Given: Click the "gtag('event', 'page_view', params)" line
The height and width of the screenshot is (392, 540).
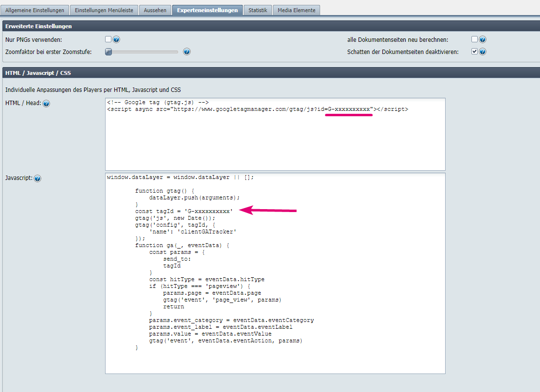Looking at the screenshot, I should click(x=222, y=300).
